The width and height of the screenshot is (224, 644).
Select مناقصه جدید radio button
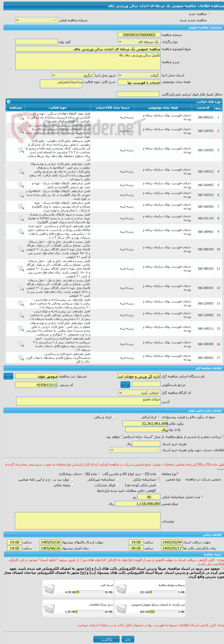click(x=209, y=13)
